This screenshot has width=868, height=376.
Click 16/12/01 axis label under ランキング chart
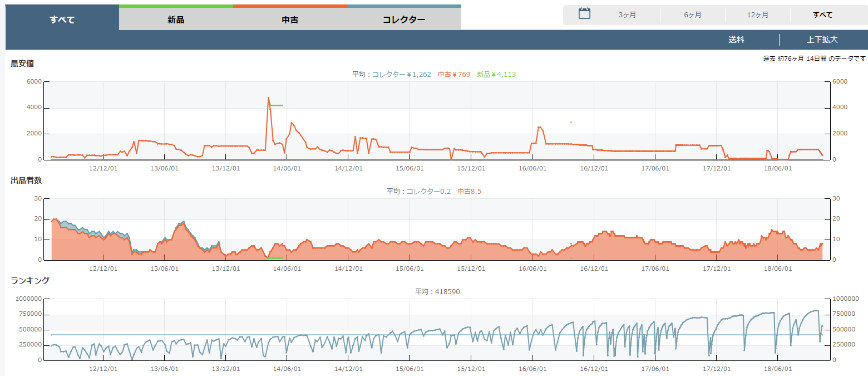tap(593, 369)
